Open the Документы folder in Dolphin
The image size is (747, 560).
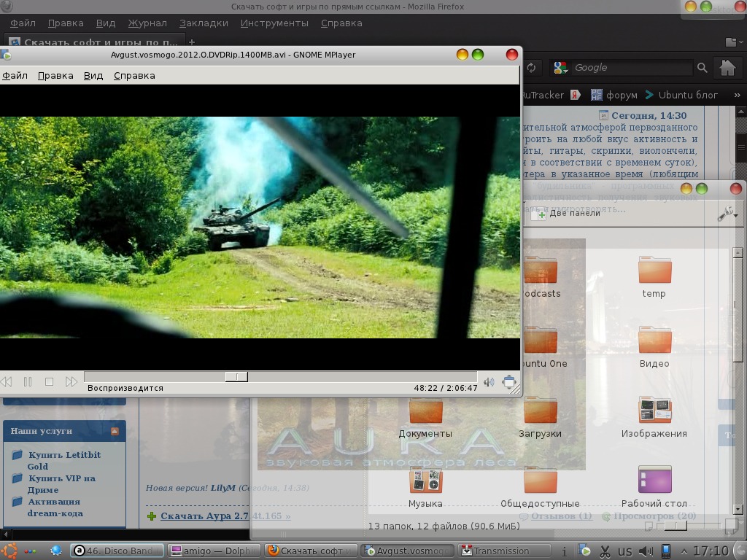[x=425, y=417]
